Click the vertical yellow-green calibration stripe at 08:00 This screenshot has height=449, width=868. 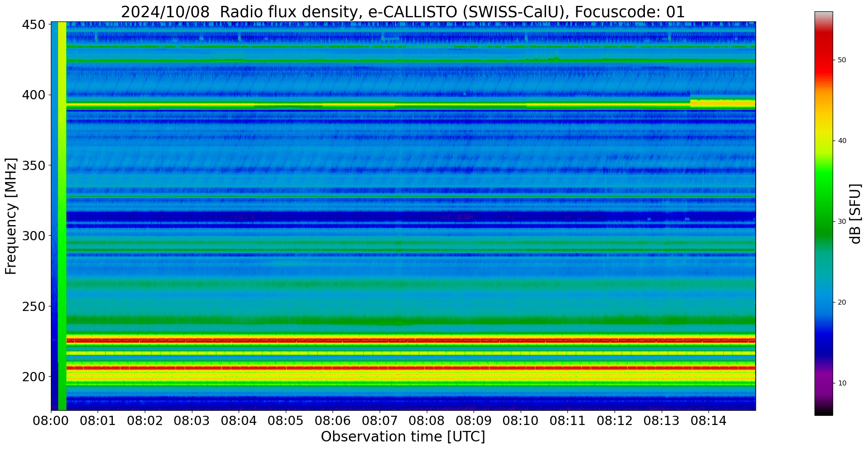coord(62,216)
